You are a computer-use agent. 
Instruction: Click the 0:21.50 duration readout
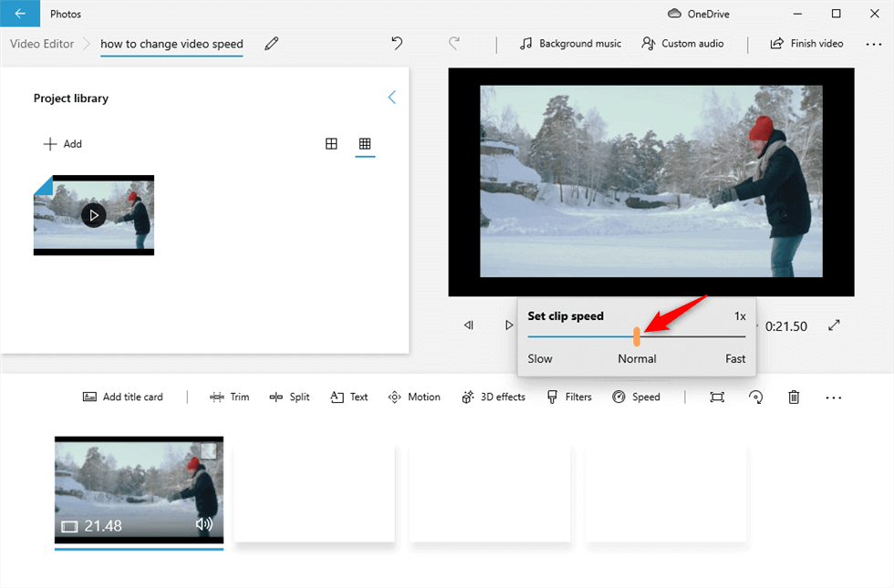(785, 326)
